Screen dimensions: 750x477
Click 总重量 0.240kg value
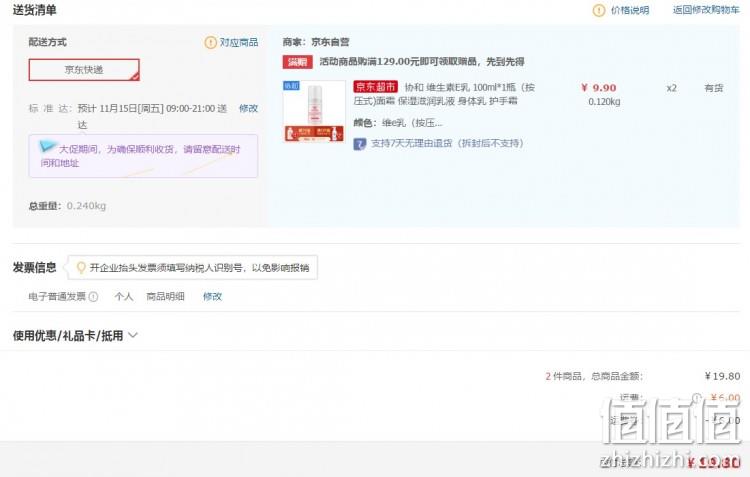point(86,206)
